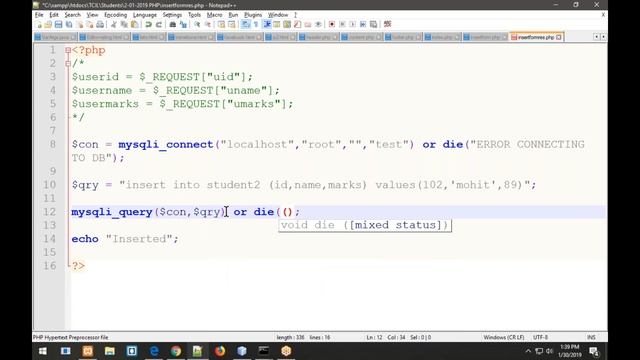This screenshot has width=640, height=360.
Task: Toggle file Monitoring eye icon
Action: pyautogui.click(x=318, y=24)
